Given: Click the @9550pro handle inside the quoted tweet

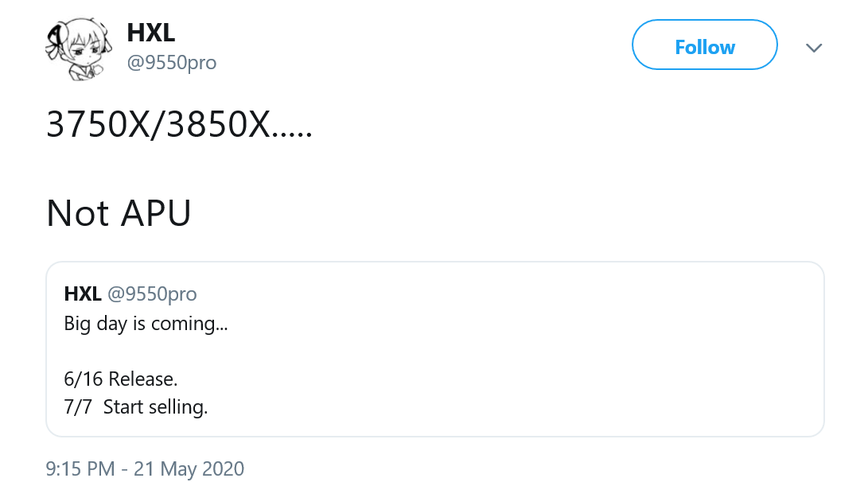Looking at the screenshot, I should click(x=152, y=294).
